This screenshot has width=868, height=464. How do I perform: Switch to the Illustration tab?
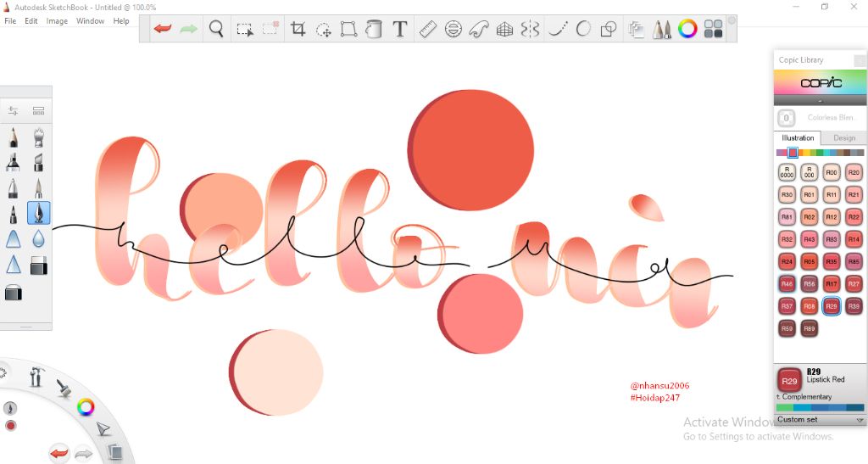coord(798,138)
